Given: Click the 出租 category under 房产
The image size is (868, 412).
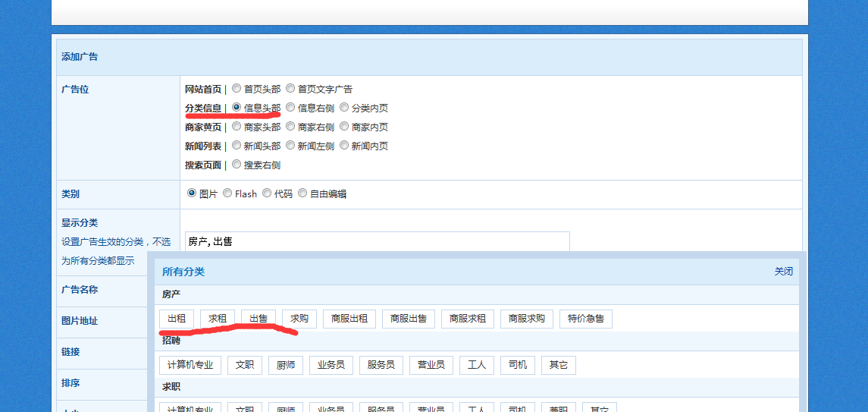Looking at the screenshot, I should pyautogui.click(x=177, y=319).
